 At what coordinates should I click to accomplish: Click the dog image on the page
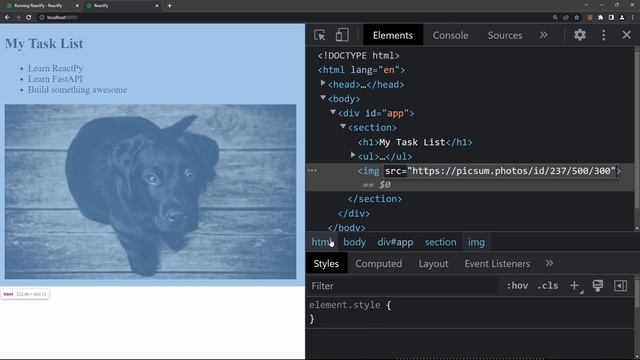coord(150,191)
